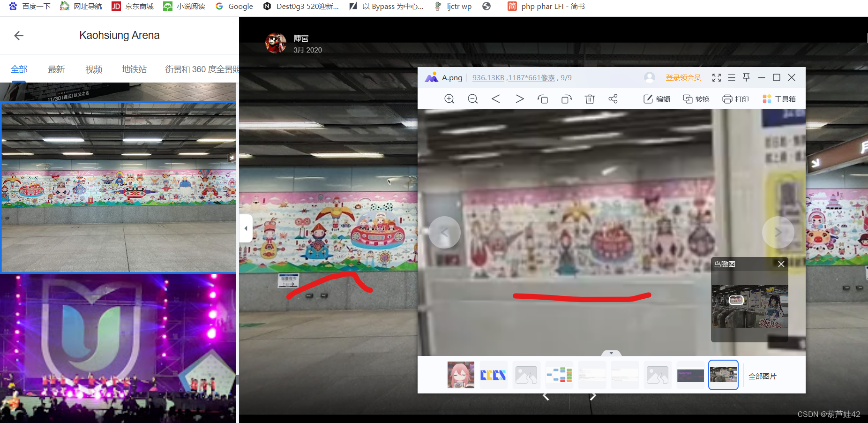Click previous photo arrow at bottom

[x=546, y=396]
